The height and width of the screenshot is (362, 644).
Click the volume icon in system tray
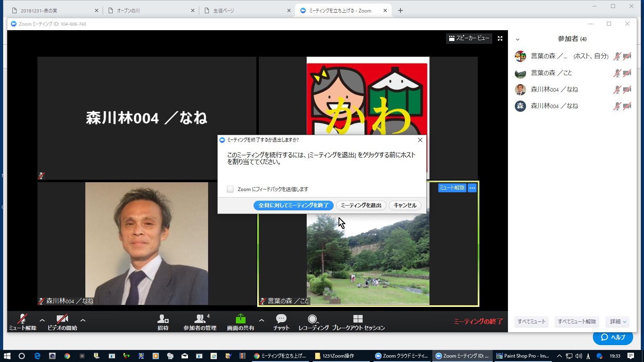[x=578, y=356]
